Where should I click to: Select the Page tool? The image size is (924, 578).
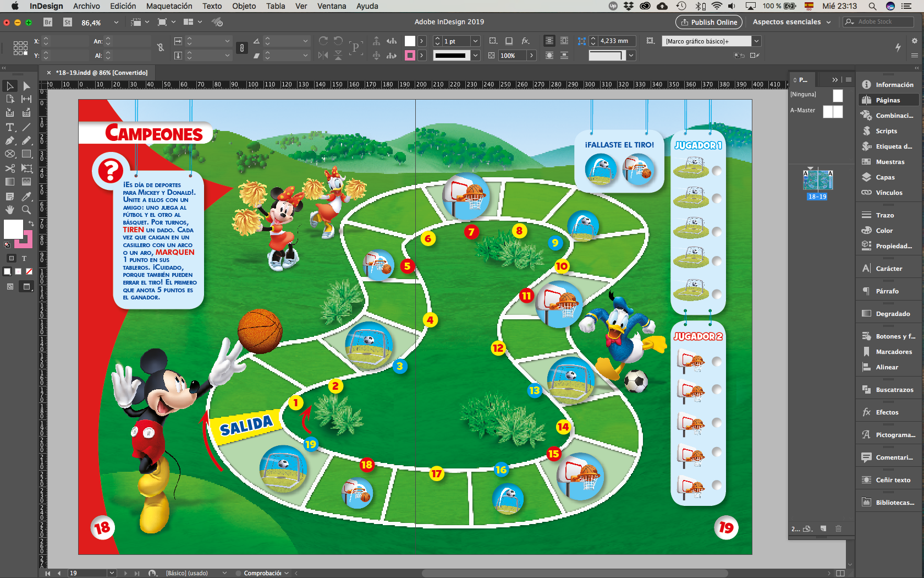pyautogui.click(x=9, y=99)
